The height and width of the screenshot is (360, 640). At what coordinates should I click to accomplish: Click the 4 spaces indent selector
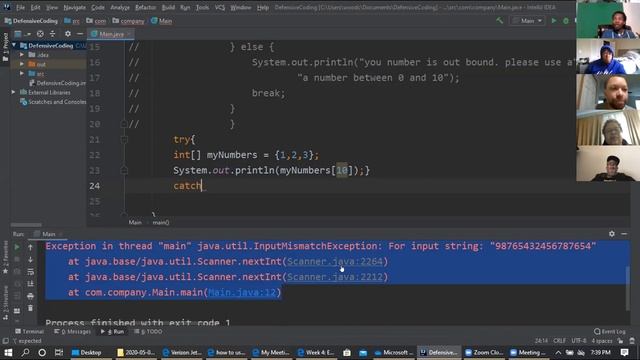pyautogui.click(x=602, y=340)
